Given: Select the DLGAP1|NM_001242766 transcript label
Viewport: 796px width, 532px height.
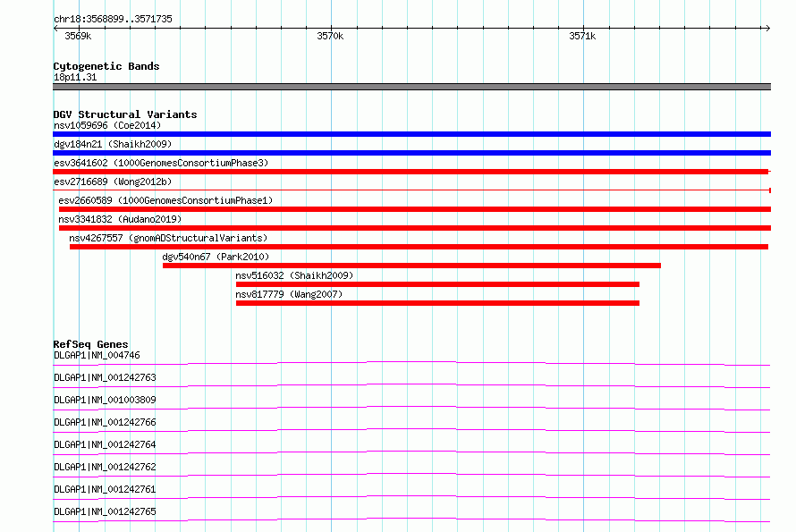Looking at the screenshot, I should tap(105, 422).
